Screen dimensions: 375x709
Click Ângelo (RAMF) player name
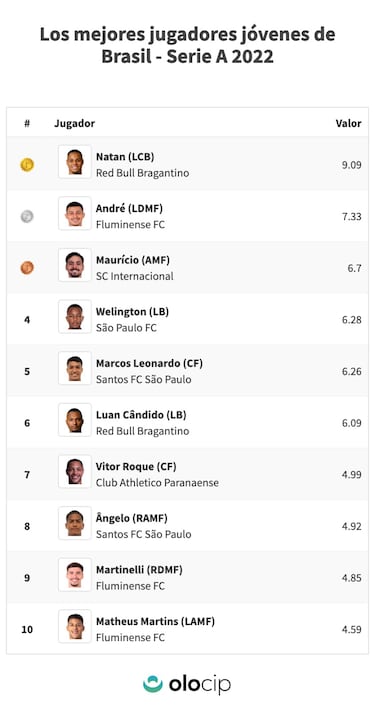[x=132, y=518]
